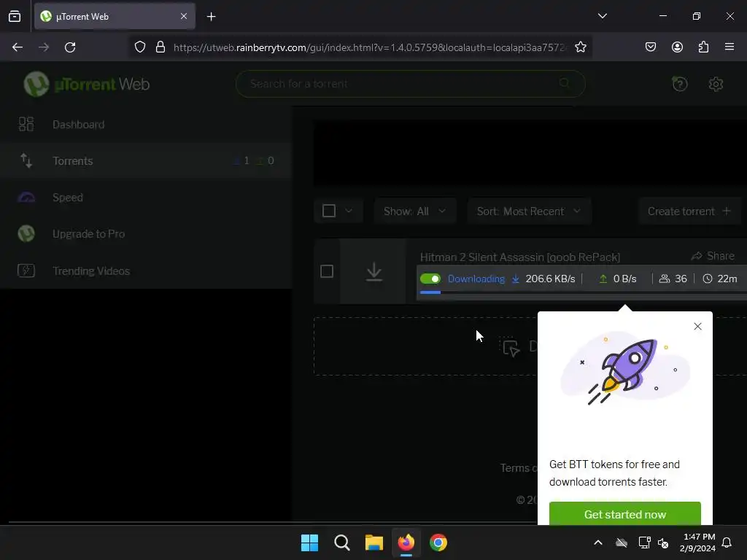Click Get started now button
Viewport: 747px width, 560px height.
[x=625, y=513]
